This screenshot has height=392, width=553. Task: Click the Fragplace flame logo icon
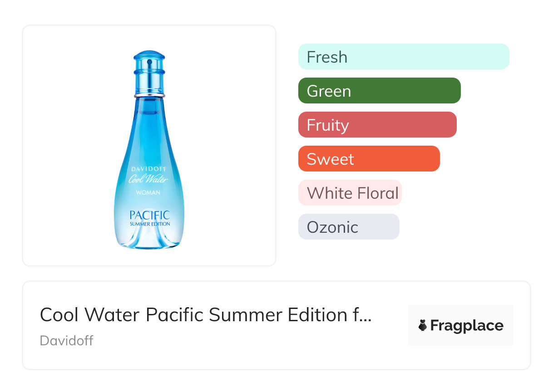(423, 325)
